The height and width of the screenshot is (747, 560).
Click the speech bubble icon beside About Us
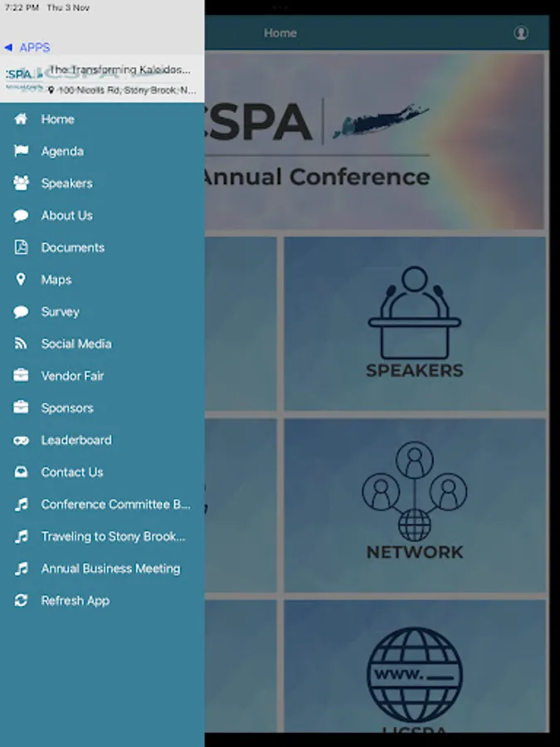point(21,215)
